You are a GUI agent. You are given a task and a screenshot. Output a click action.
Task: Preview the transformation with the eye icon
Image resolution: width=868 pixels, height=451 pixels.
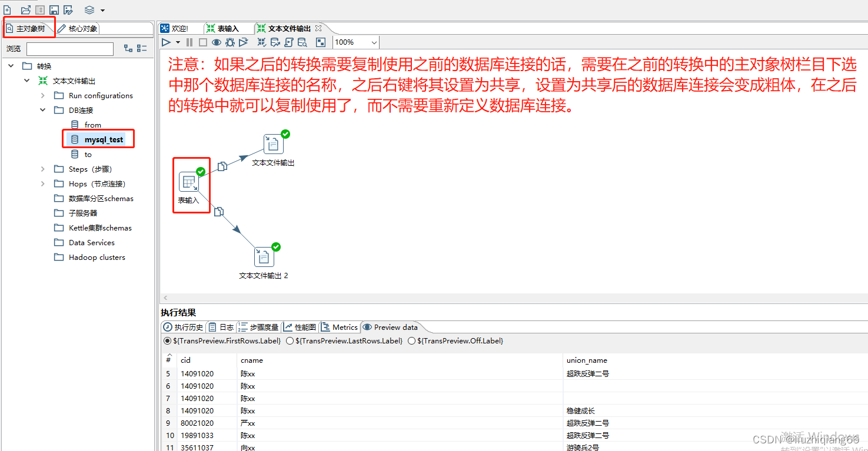217,42
